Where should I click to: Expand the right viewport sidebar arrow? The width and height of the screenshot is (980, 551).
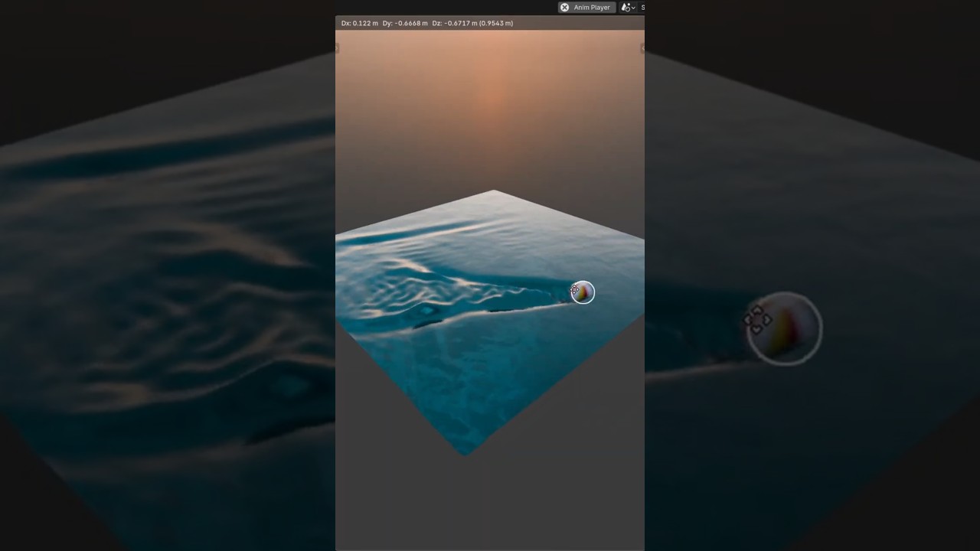tap(642, 48)
